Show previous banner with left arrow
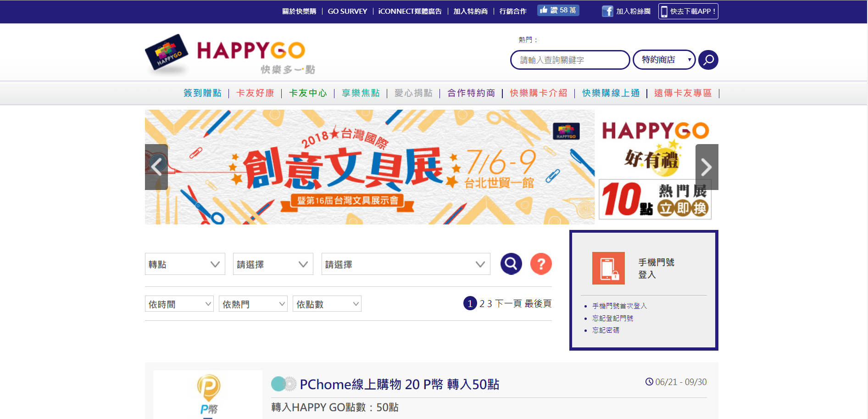This screenshot has height=419, width=868. pyautogui.click(x=156, y=167)
